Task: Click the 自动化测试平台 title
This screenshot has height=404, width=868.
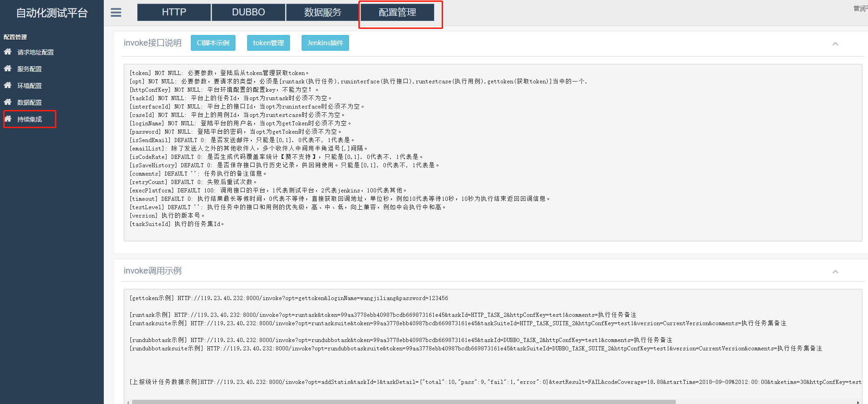Action: point(52,13)
